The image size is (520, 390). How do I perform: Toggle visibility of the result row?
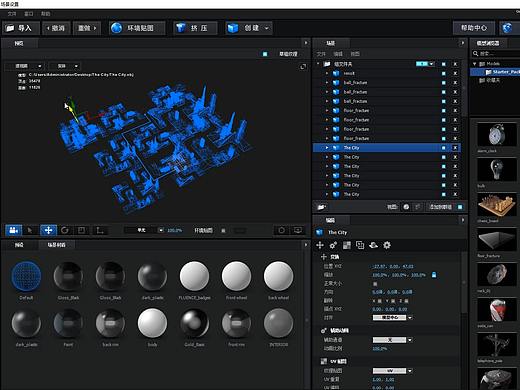click(x=444, y=73)
